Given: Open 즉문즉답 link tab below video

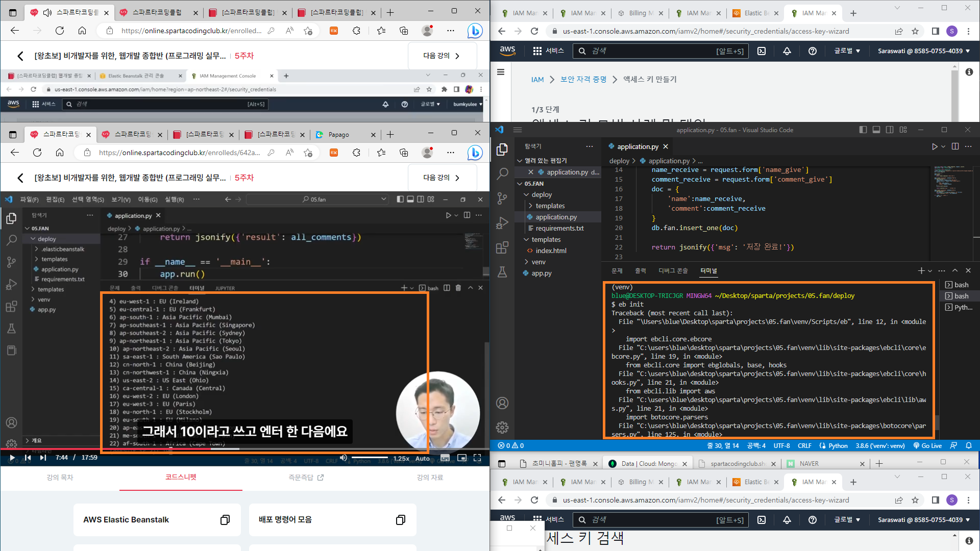Looking at the screenshot, I should [306, 477].
